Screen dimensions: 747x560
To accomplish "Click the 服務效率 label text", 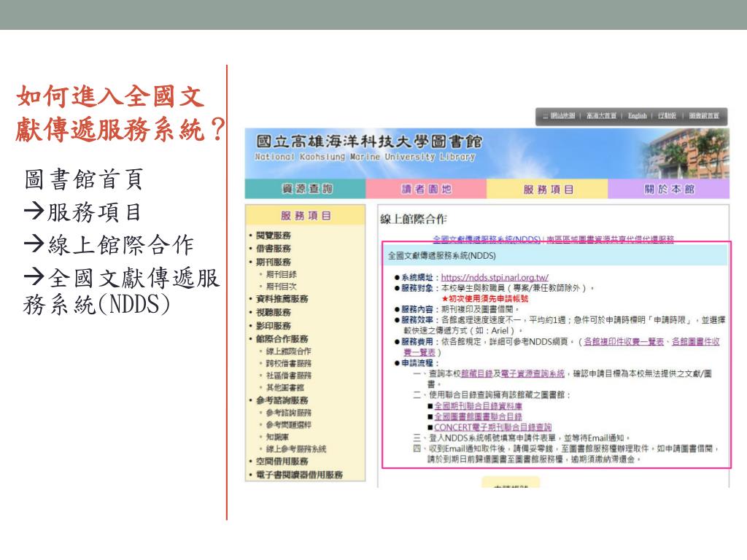I will (417, 320).
